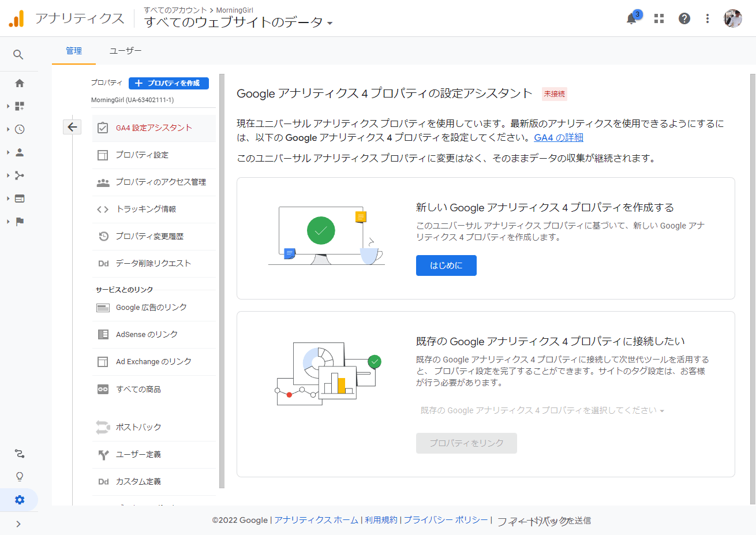Click the はじめに button
The width and height of the screenshot is (756, 535).
[446, 265]
